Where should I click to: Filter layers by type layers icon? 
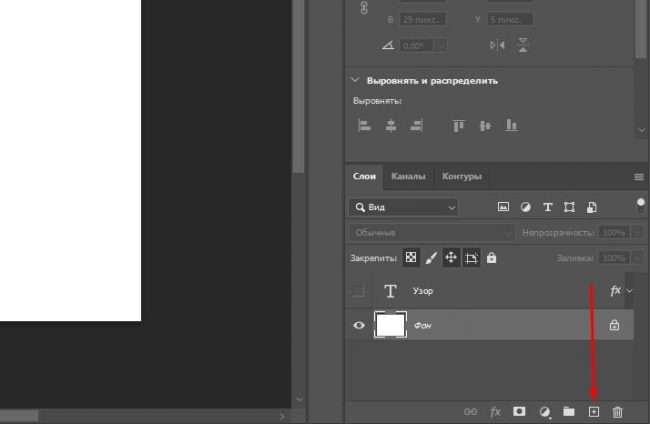click(548, 206)
